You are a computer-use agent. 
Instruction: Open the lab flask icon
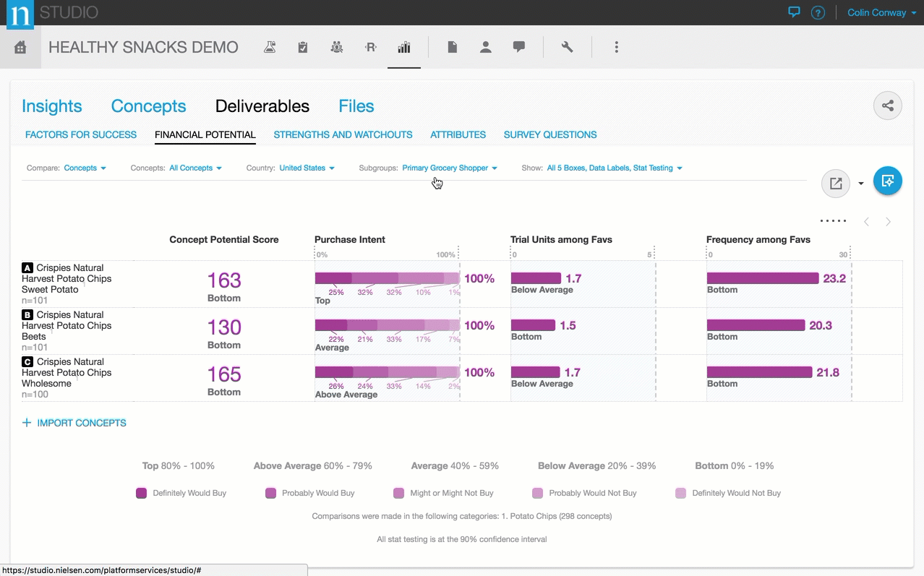pyautogui.click(x=270, y=47)
